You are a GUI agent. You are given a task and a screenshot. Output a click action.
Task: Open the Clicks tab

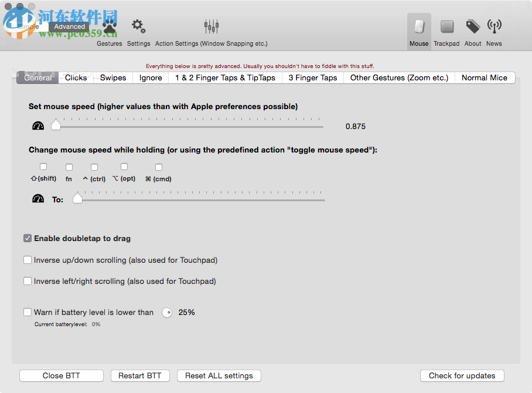(x=76, y=77)
